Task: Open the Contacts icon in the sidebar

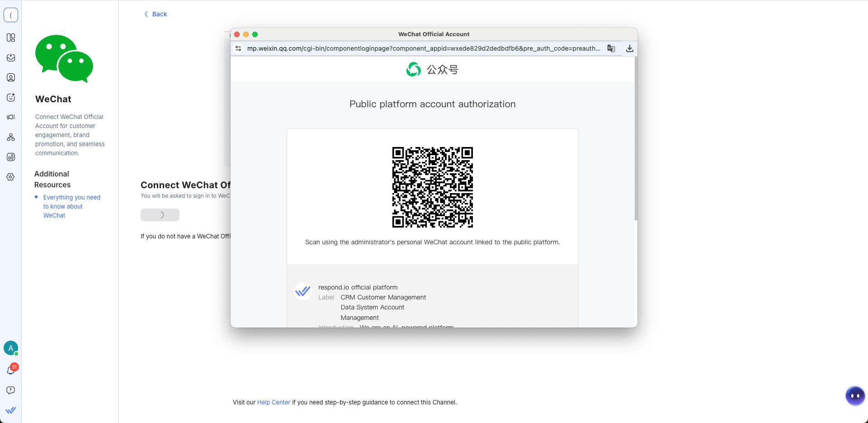Action: 11,77
